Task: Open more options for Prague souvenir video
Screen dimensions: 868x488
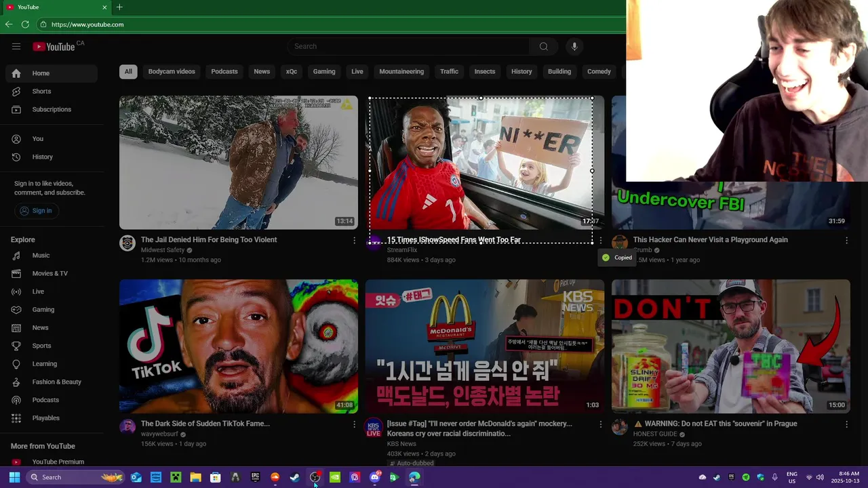Action: pos(846,424)
